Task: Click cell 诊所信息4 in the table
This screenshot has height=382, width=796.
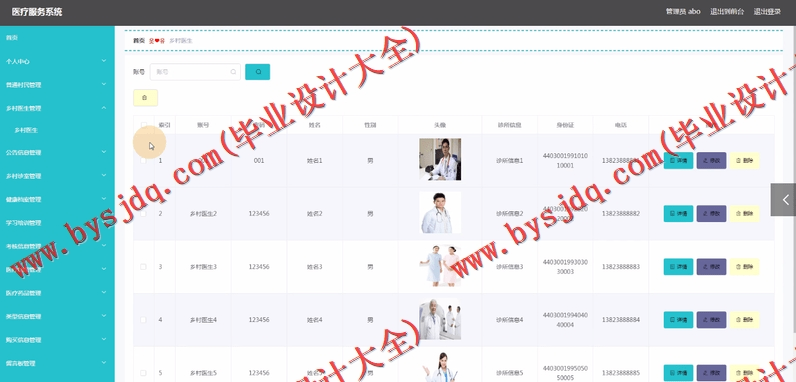Action: [x=510, y=320]
